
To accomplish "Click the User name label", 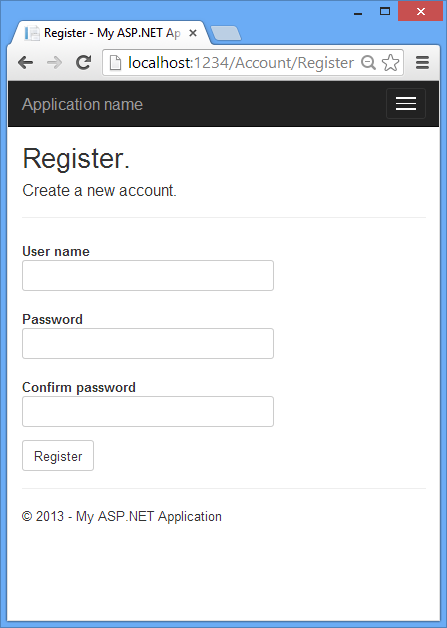I will [x=56, y=252].
